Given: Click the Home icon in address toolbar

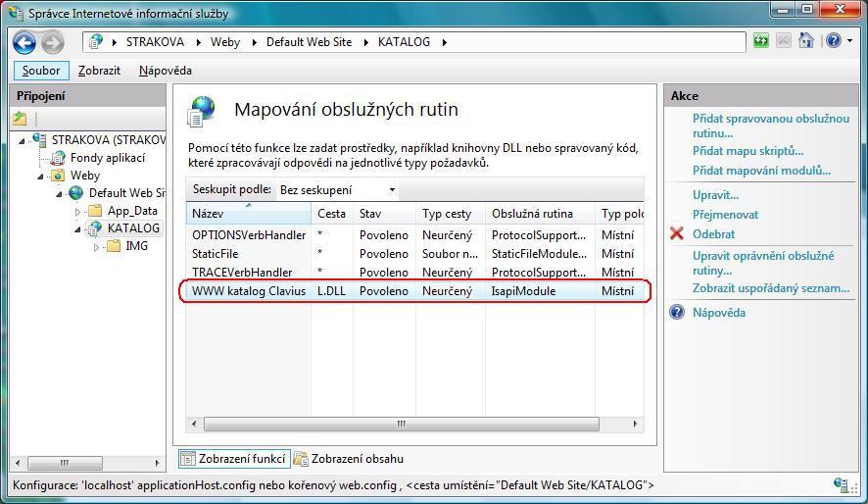Looking at the screenshot, I should 805,41.
